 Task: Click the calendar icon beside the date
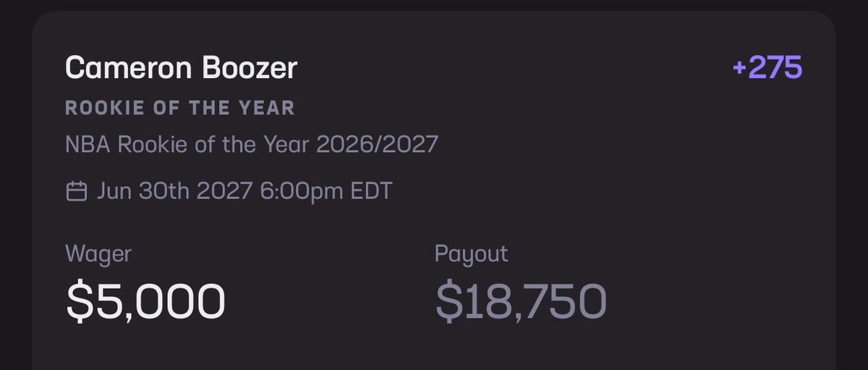(76, 191)
